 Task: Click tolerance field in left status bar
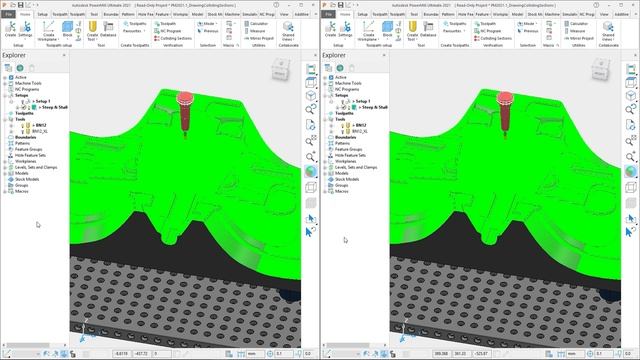(285, 353)
